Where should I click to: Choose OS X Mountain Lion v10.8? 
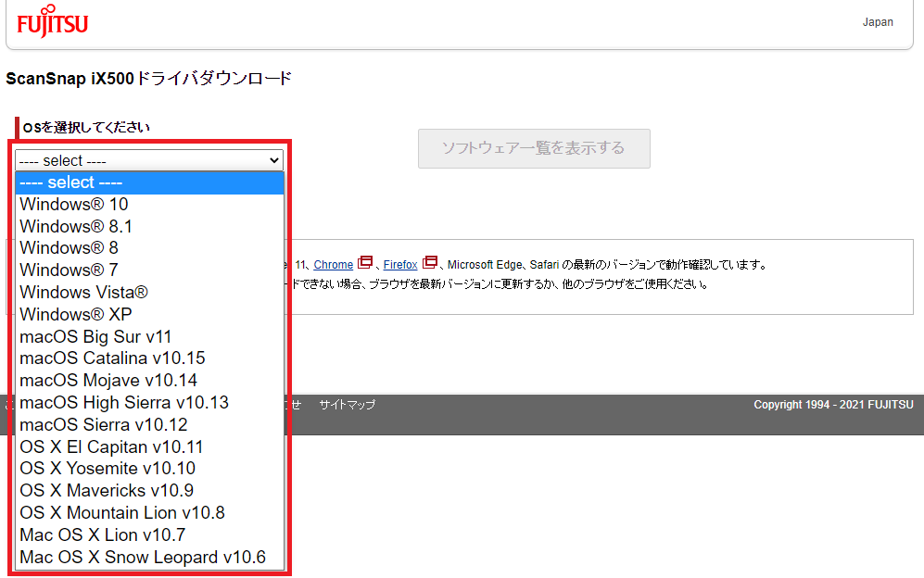pos(150,513)
